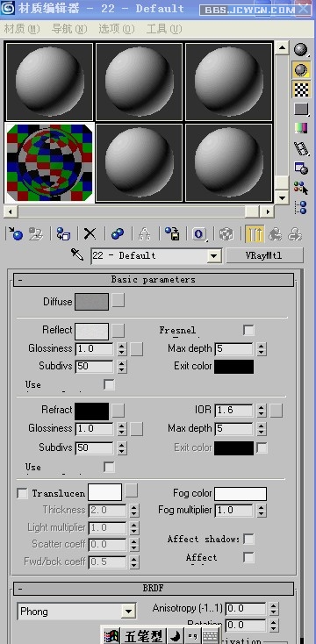
Task: Click the reflection Glossiness spinner arrows
Action: pos(122,349)
